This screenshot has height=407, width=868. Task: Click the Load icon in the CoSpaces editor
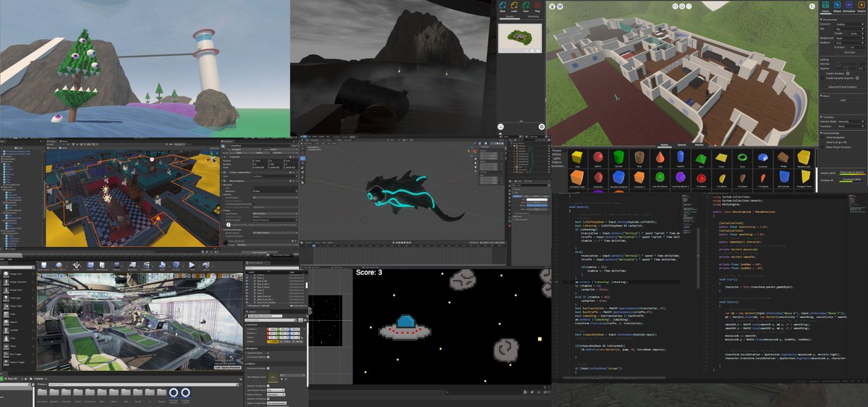[x=514, y=5]
